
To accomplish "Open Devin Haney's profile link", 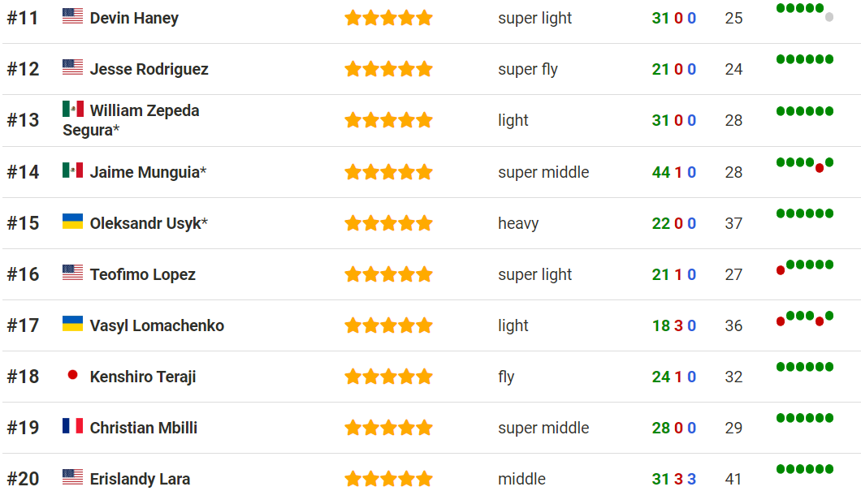I will click(134, 18).
